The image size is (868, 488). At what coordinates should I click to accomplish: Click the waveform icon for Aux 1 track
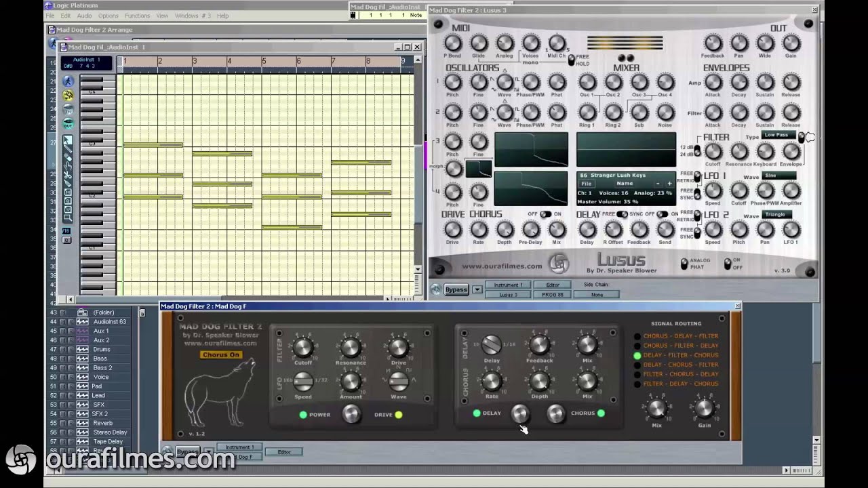pos(82,331)
